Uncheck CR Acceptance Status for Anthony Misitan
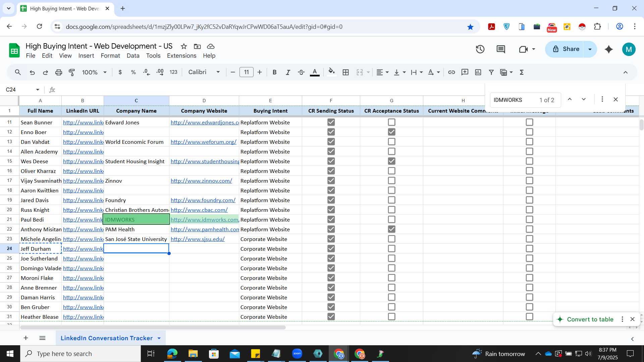This screenshot has height=362, width=644. click(x=391, y=229)
